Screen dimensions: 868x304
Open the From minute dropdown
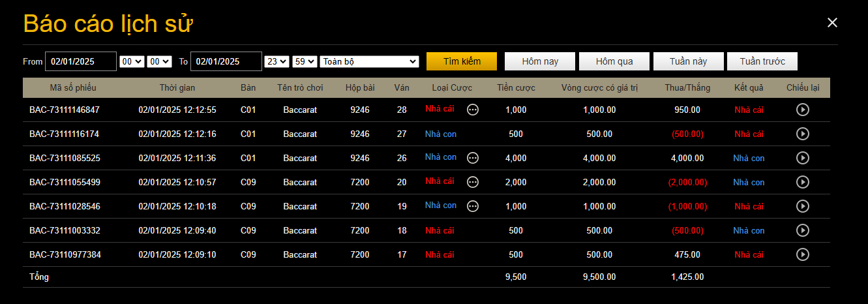point(159,61)
